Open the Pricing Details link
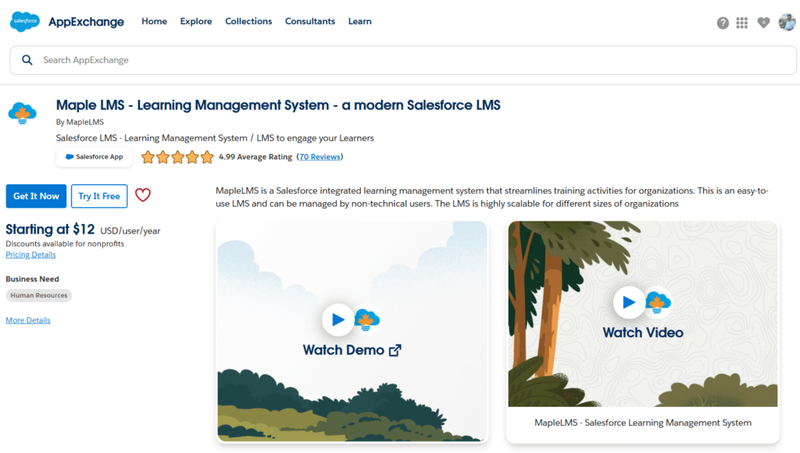800x453 pixels. [x=31, y=255]
